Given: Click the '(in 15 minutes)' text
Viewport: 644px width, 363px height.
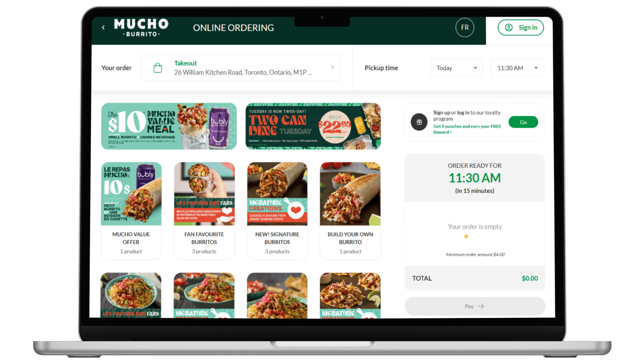Looking at the screenshot, I should coord(475,191).
